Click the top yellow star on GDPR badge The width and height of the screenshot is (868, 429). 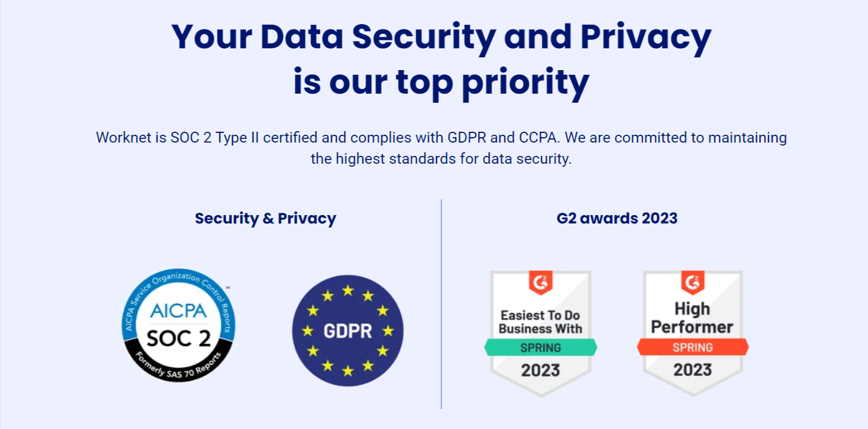coord(348,291)
